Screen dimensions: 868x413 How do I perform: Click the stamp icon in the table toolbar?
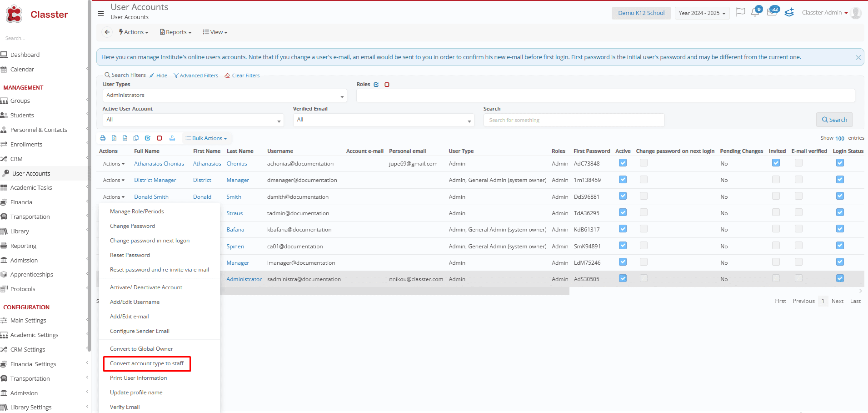coord(172,138)
